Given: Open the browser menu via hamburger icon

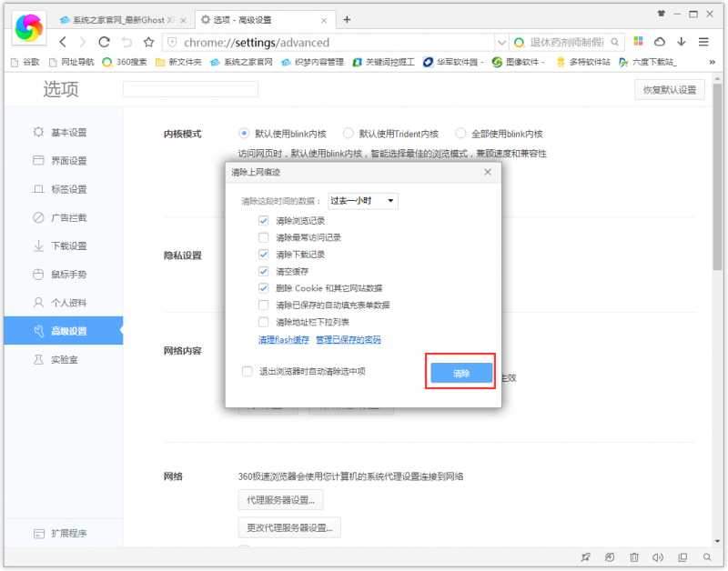Looking at the screenshot, I should [x=703, y=42].
